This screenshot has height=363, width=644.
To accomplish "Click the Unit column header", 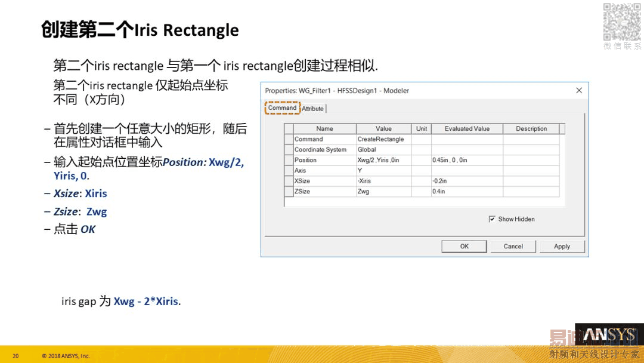I will point(422,129).
